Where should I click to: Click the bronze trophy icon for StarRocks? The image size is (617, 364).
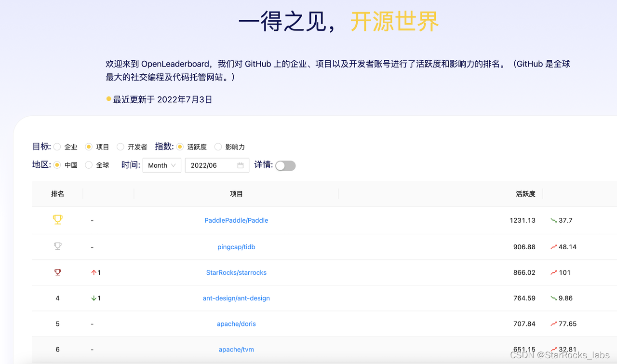(57, 272)
